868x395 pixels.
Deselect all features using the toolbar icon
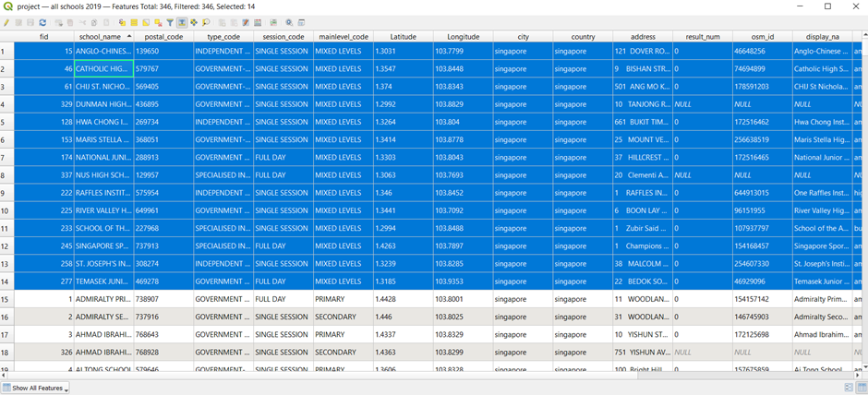coord(158,22)
